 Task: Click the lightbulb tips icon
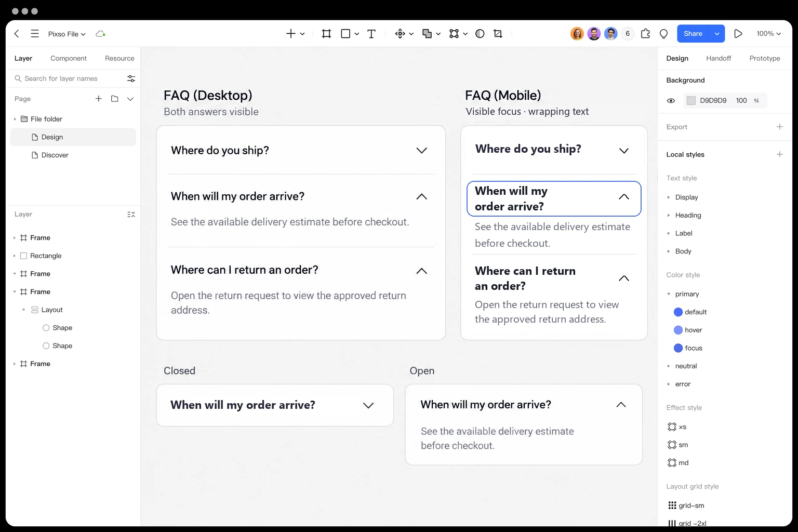point(663,34)
